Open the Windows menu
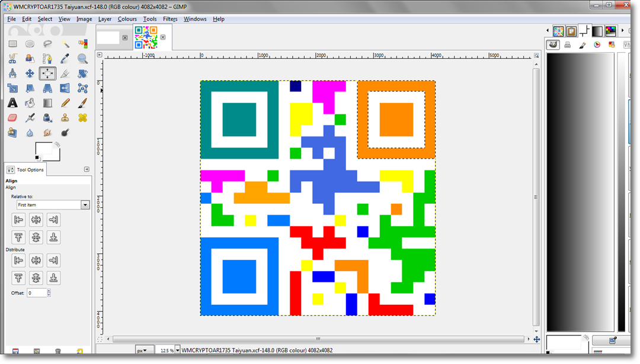This screenshot has height=364, width=640. pos(195,19)
